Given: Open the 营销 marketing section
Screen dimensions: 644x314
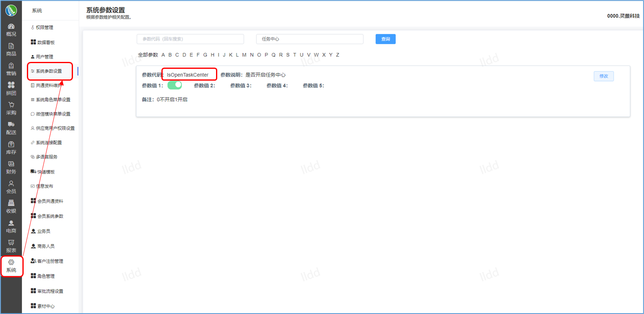Looking at the screenshot, I should coord(11,69).
